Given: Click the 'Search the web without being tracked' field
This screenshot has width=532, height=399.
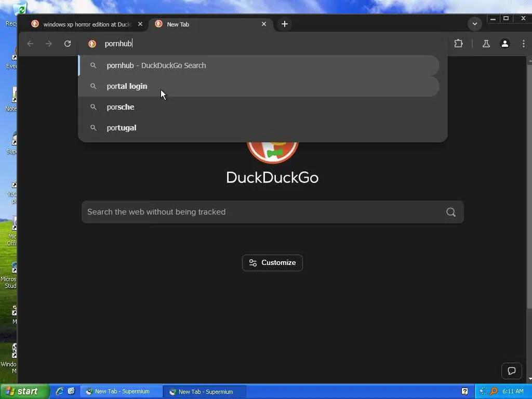Looking at the screenshot, I should pyautogui.click(x=272, y=212).
